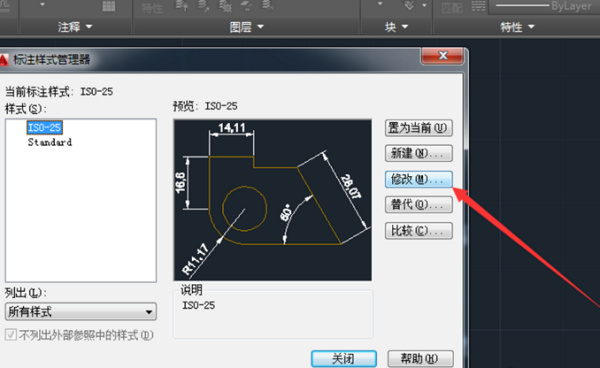Click the greyed 特性 layer properties button
Viewport: 600px width, 368px height.
(x=152, y=8)
